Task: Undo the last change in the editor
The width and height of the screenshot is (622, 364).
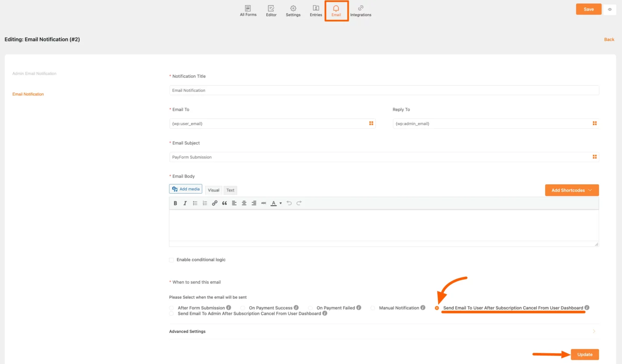Action: pos(289,203)
